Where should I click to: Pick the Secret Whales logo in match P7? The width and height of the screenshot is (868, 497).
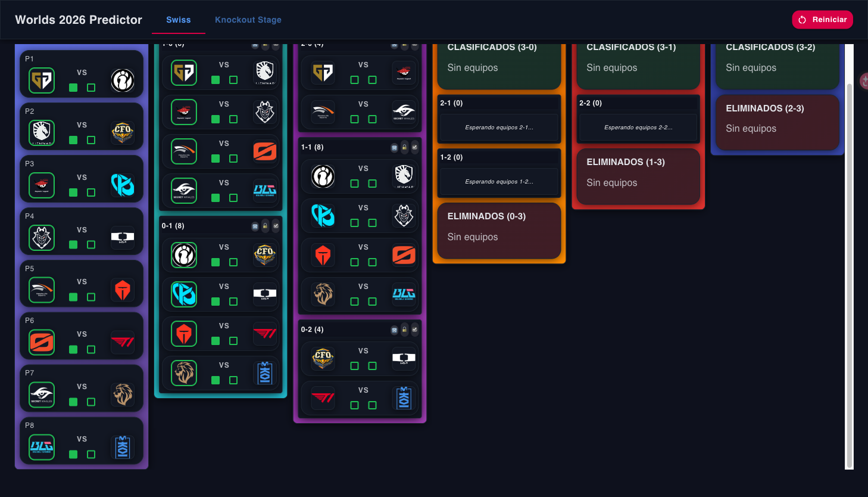pyautogui.click(x=42, y=395)
